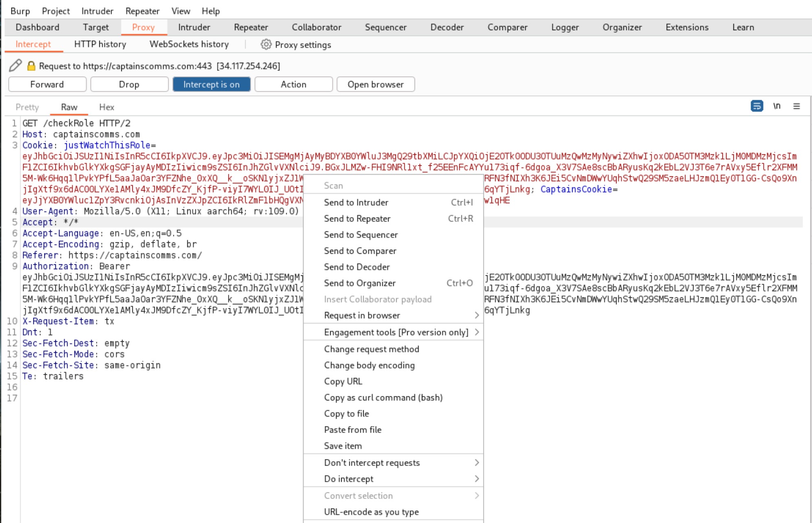Click the Referer header line

[x=112, y=255]
